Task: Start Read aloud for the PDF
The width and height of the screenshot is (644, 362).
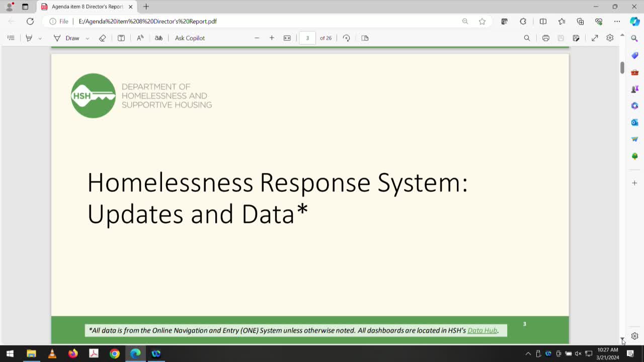Action: pos(140,38)
